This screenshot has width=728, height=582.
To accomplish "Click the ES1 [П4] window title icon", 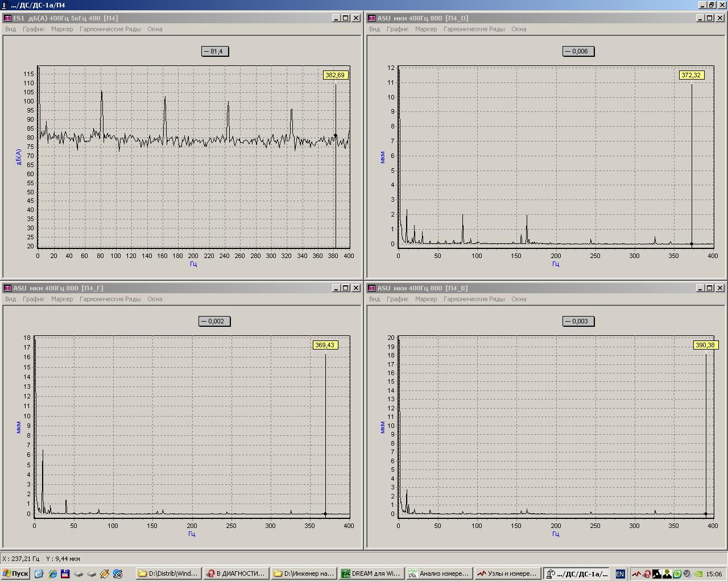I will (x=8, y=18).
